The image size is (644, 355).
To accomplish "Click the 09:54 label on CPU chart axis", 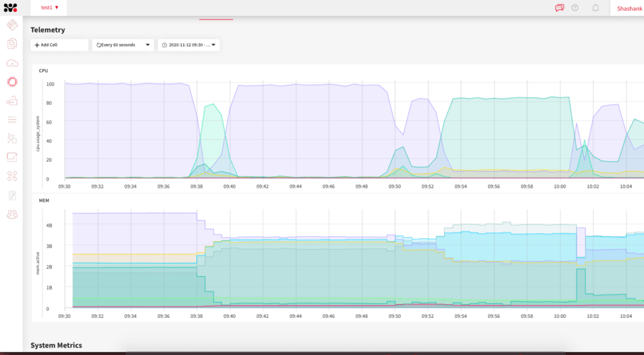I will pos(461,187).
